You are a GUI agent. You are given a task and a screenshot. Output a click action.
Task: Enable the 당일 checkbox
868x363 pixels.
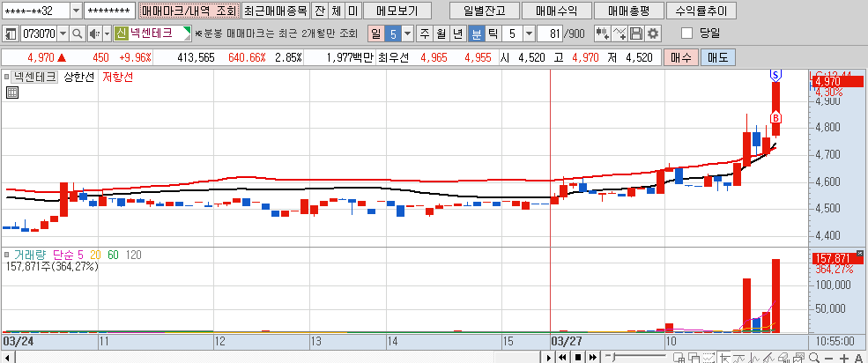point(687,33)
